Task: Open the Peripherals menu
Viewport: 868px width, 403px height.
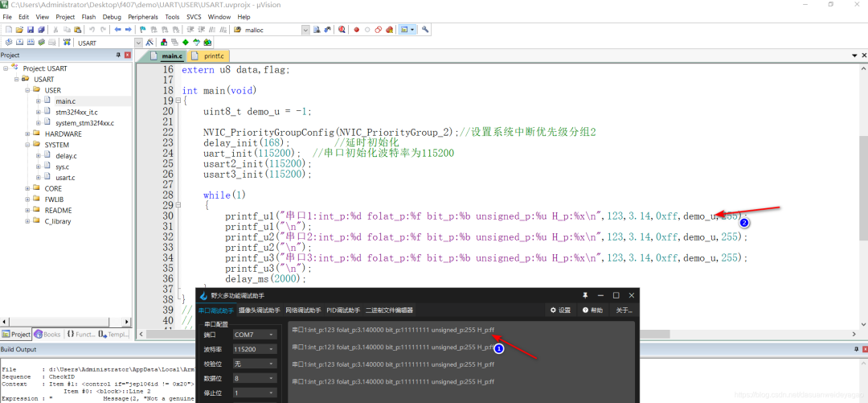Action: (x=143, y=17)
